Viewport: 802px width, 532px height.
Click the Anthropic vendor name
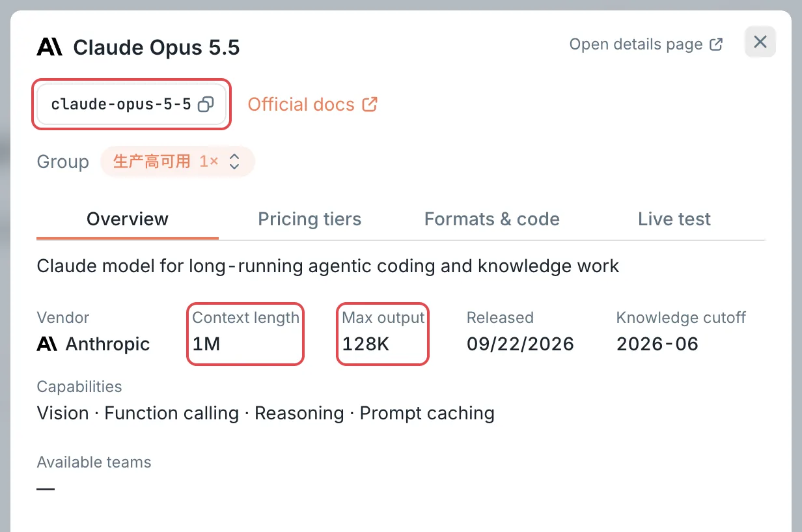108,344
